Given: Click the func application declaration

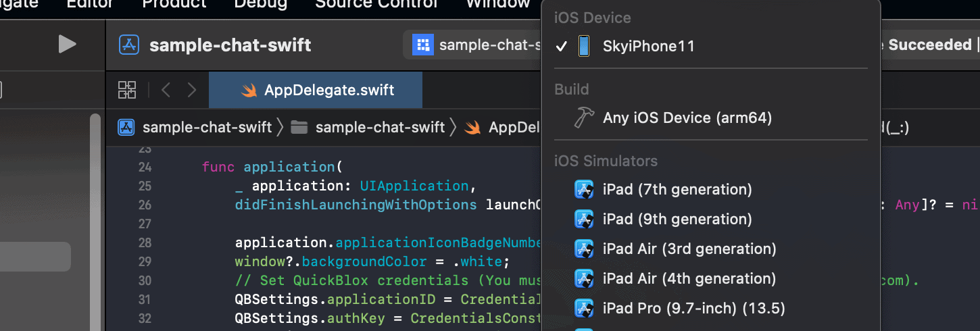Looking at the screenshot, I should click(272, 167).
